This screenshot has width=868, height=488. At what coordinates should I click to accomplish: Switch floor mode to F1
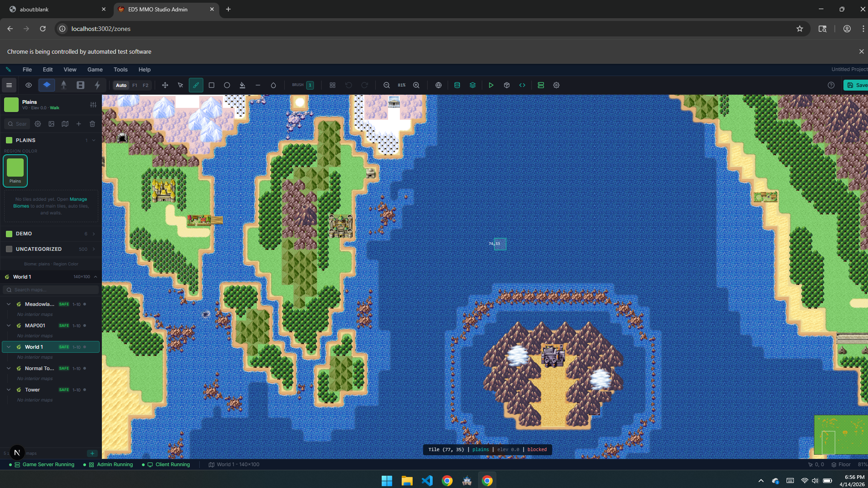tap(135, 86)
